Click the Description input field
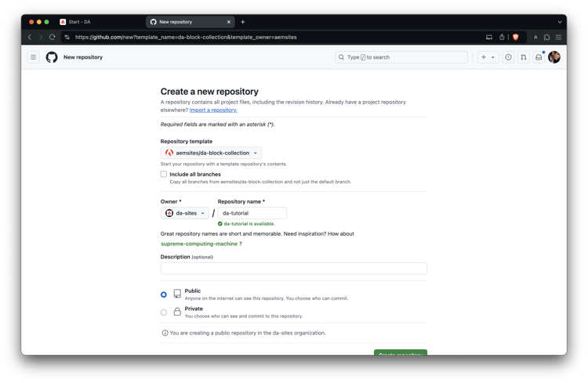The width and height of the screenshot is (588, 383). coord(294,269)
